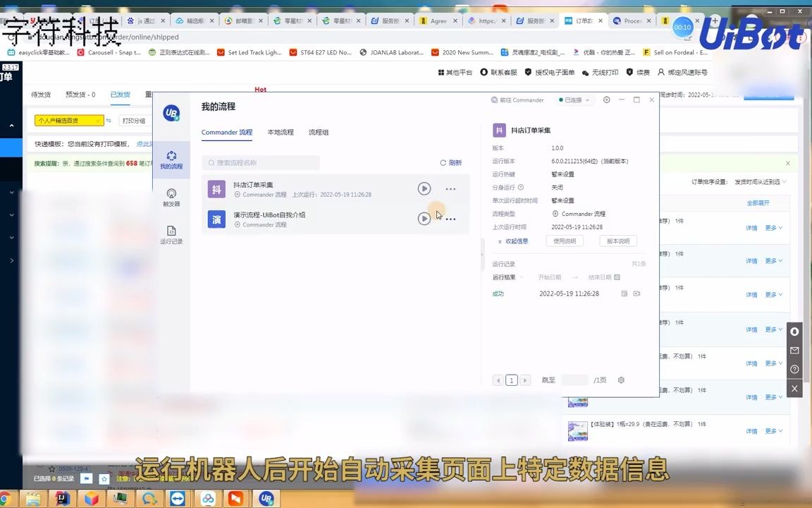Select the 触发器 (Triggers) sidebar icon
Screen dimensions: 812x508
pyautogui.click(x=171, y=197)
